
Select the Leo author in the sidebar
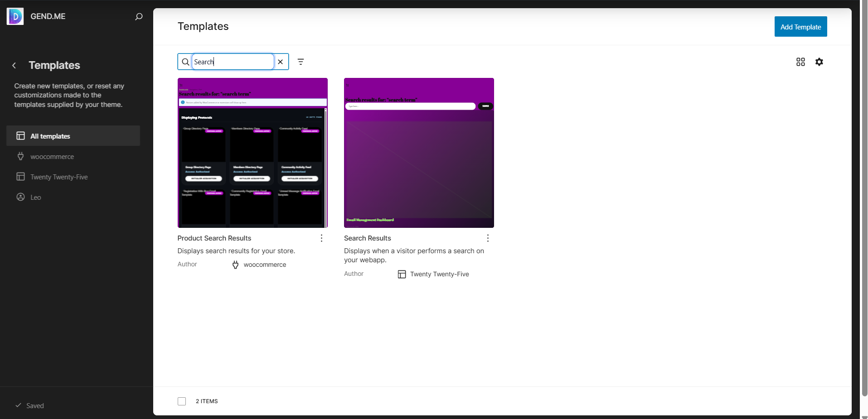tap(35, 197)
